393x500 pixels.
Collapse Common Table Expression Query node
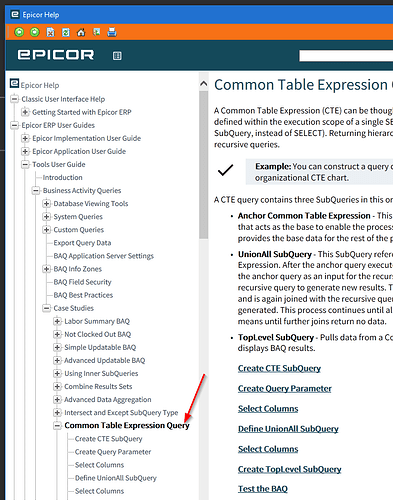57,426
